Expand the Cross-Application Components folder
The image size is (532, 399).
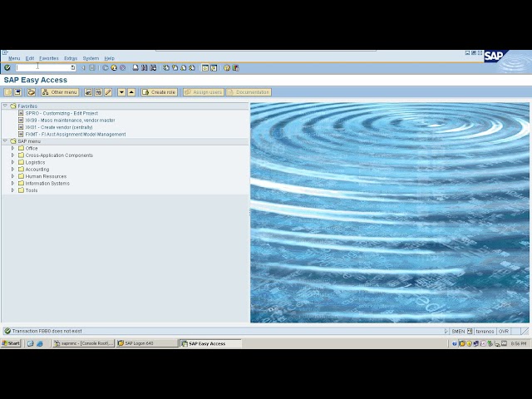tap(13, 155)
